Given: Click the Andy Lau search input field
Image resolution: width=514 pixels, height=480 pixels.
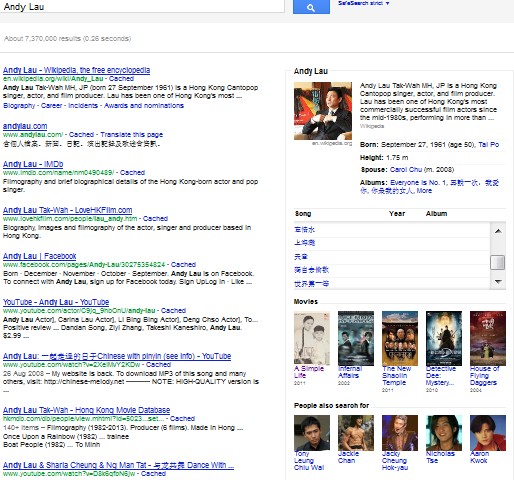Looking at the screenshot, I should pyautogui.click(x=142, y=6).
